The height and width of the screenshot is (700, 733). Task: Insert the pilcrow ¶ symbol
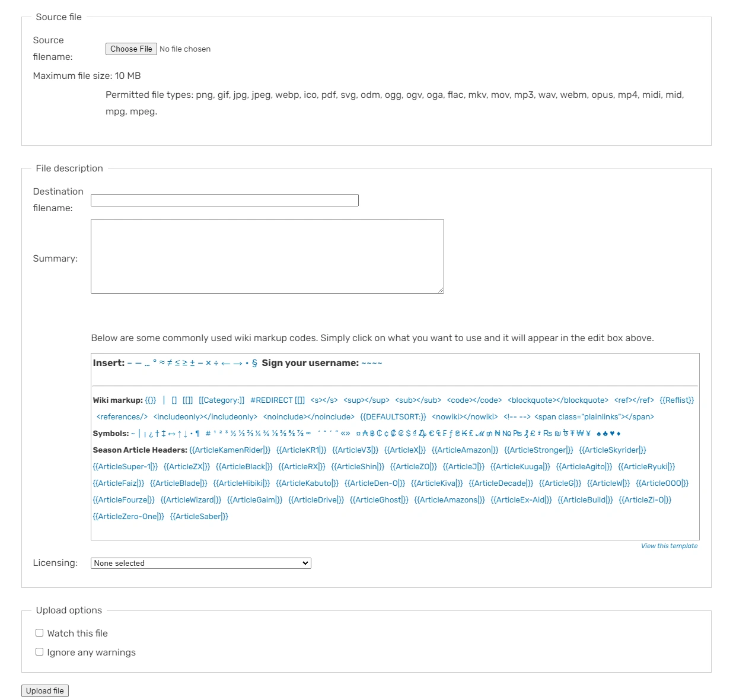(x=197, y=434)
